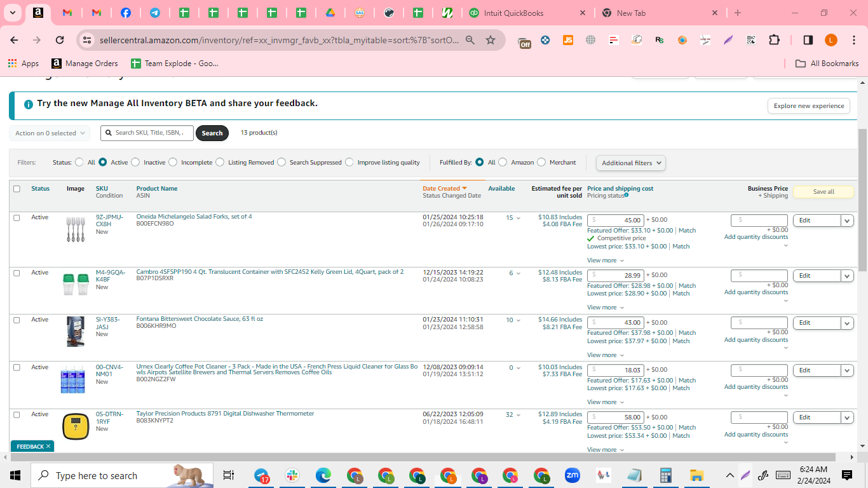Click the purple feather extension icon
Screen dimensions: 868x488
pos(728,40)
